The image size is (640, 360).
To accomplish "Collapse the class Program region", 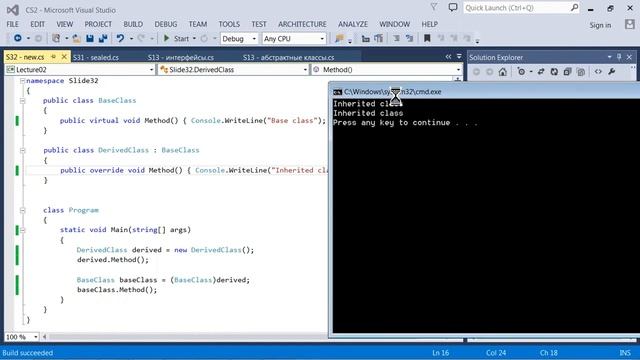I will click(22, 210).
